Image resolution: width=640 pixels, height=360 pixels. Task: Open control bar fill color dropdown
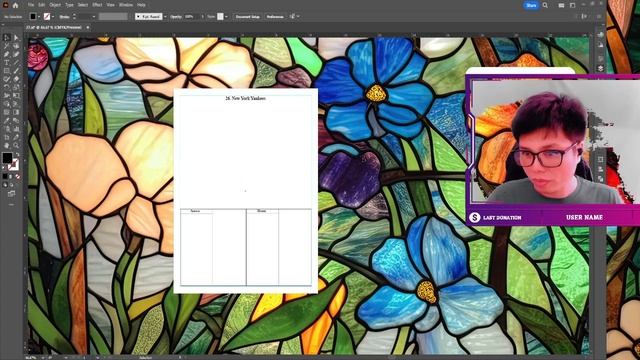pos(39,17)
